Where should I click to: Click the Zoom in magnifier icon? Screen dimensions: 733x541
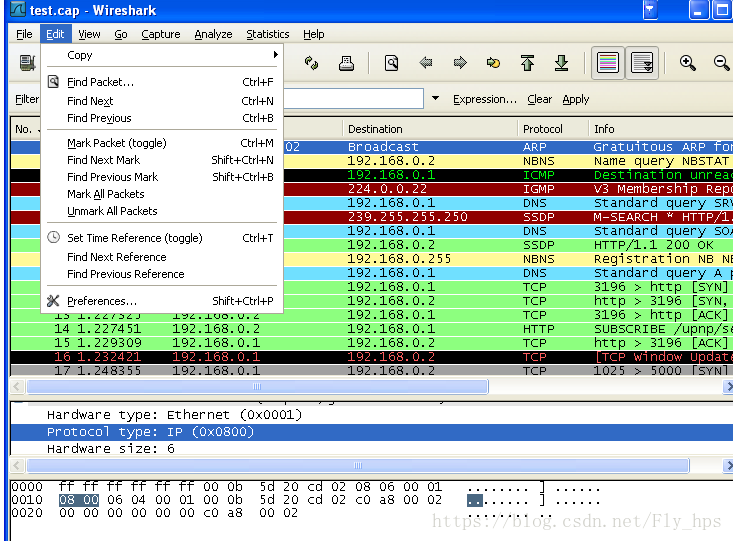click(x=687, y=63)
